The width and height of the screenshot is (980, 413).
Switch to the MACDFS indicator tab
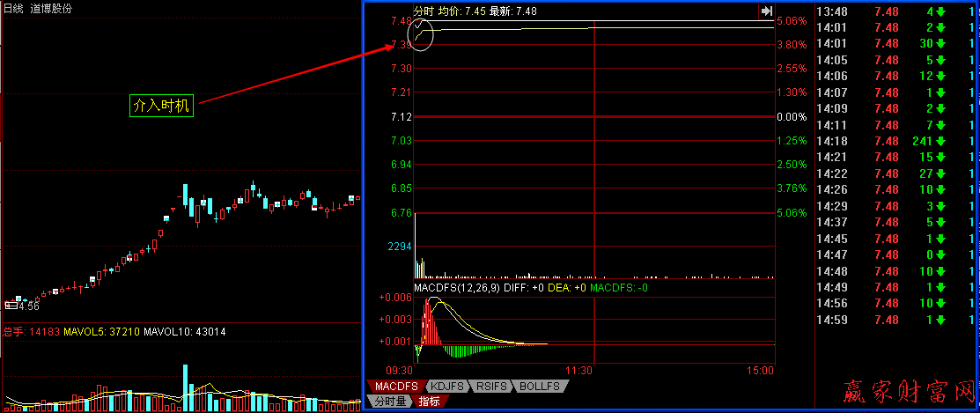[x=394, y=387]
